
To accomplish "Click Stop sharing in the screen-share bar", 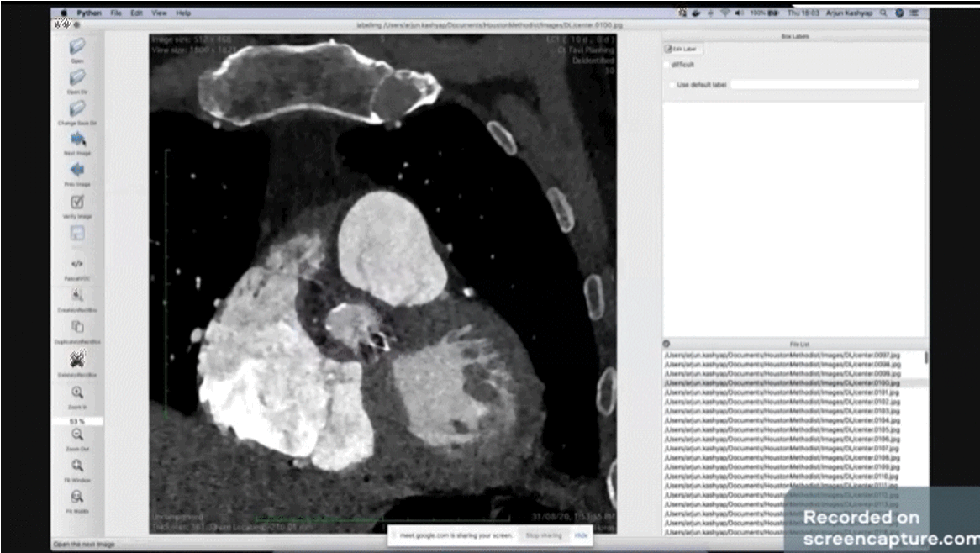I will (x=543, y=535).
